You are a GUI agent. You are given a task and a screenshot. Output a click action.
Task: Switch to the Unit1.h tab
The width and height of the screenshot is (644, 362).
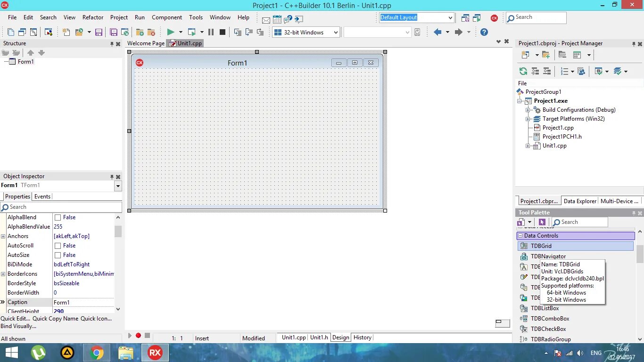coord(319,337)
